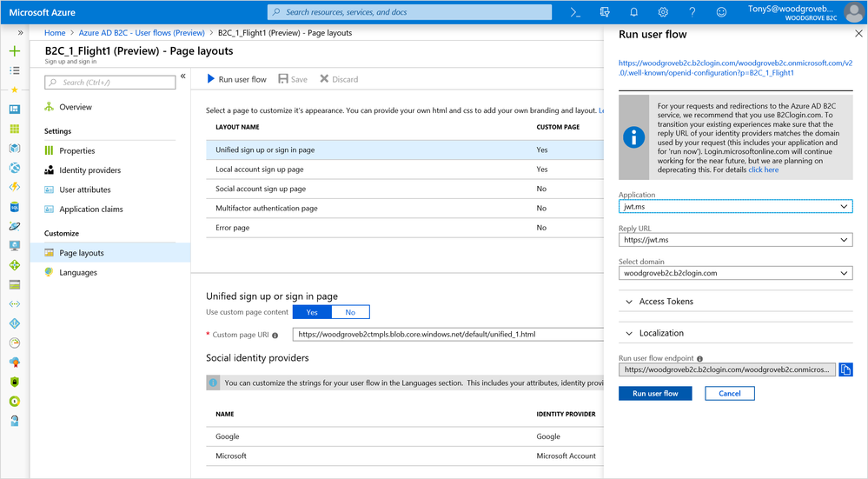The height and width of the screenshot is (479, 868).
Task: Open Directory and subscription filter icon
Action: pos(605,12)
